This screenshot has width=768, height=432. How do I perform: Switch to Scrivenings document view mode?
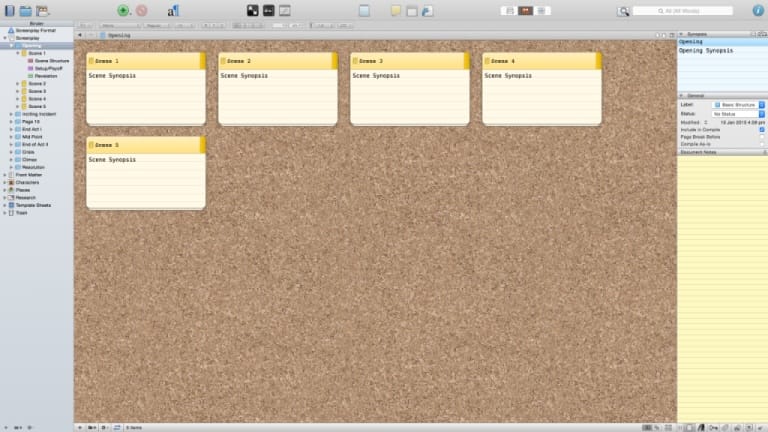tap(509, 11)
